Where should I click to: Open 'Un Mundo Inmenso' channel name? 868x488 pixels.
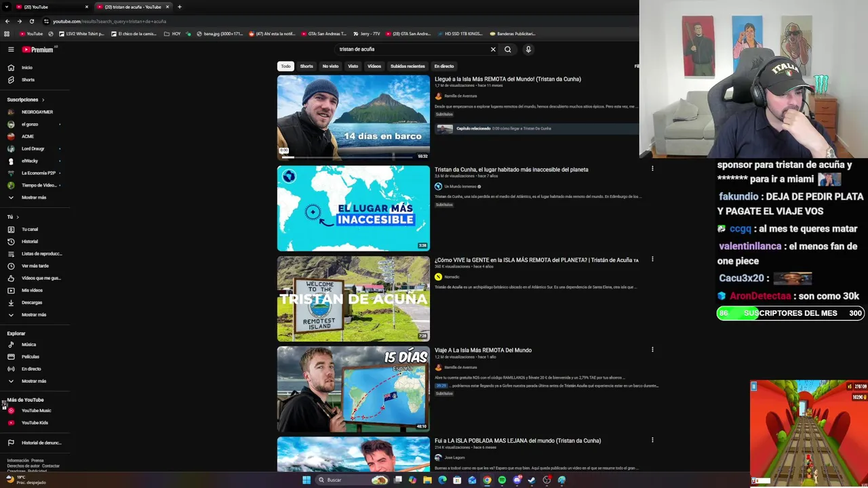click(x=460, y=186)
